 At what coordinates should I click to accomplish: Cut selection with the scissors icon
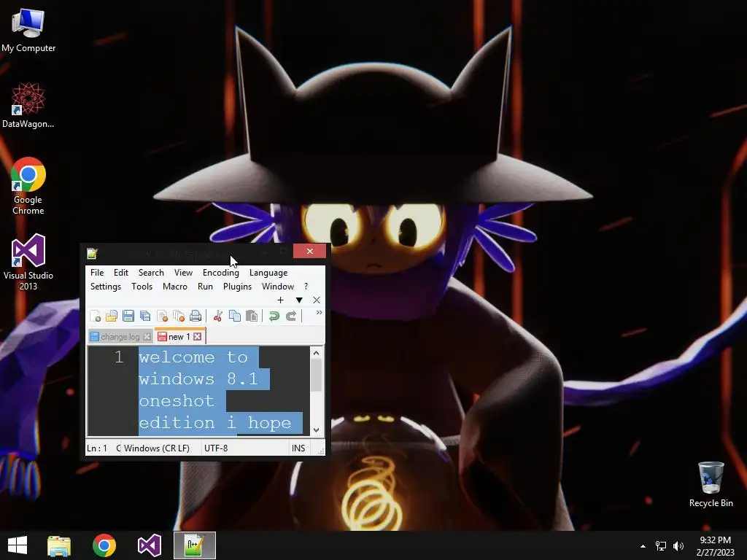pos(217,316)
